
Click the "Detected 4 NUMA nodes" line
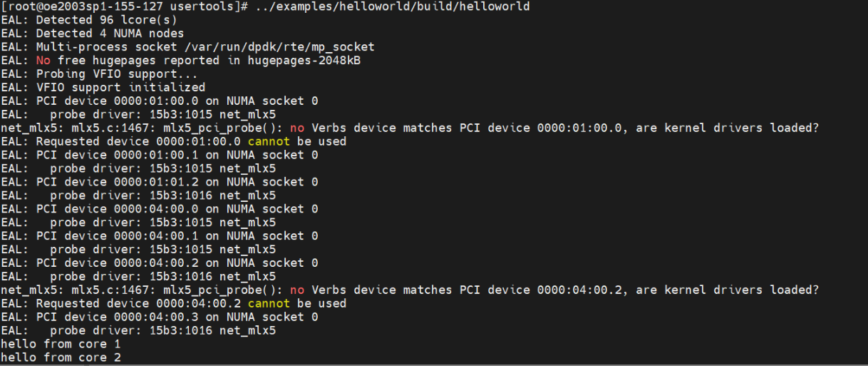[x=110, y=34]
